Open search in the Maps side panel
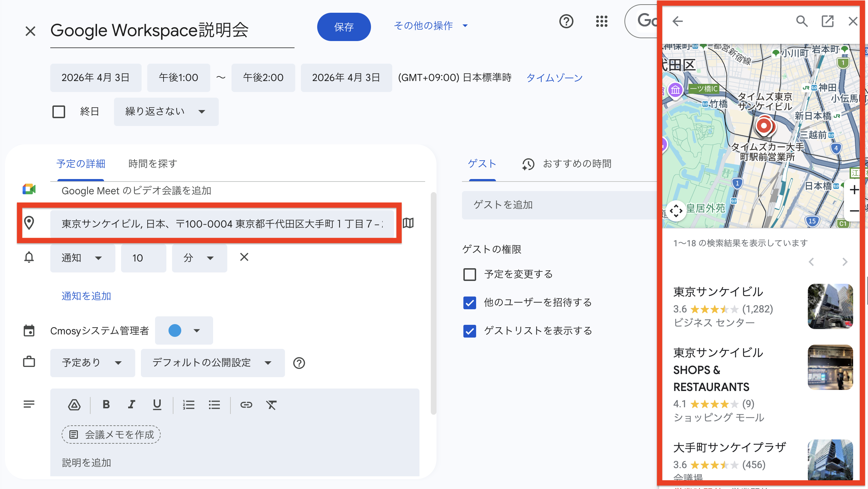Image resolution: width=868 pixels, height=489 pixels. pos(802,21)
